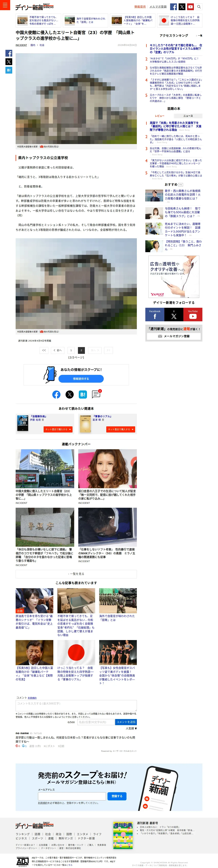Click the メールマガジン登録 sidebar button
The width and height of the screenshot is (218, 868).
[x=174, y=336]
